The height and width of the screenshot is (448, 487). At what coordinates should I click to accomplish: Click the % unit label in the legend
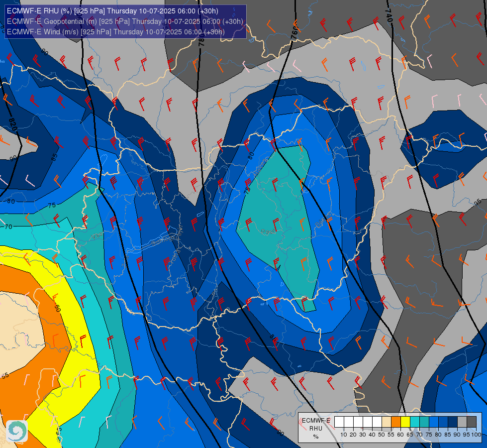pos(316,437)
